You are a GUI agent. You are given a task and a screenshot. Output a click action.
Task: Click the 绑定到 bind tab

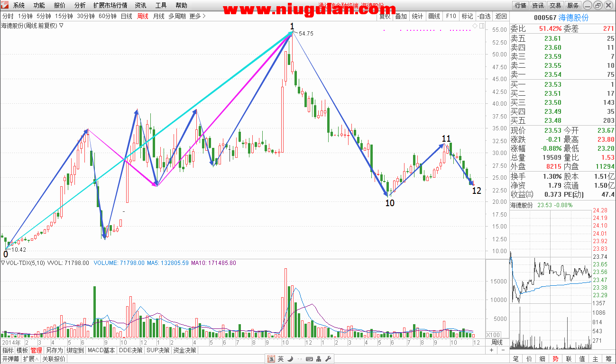(x=75, y=351)
